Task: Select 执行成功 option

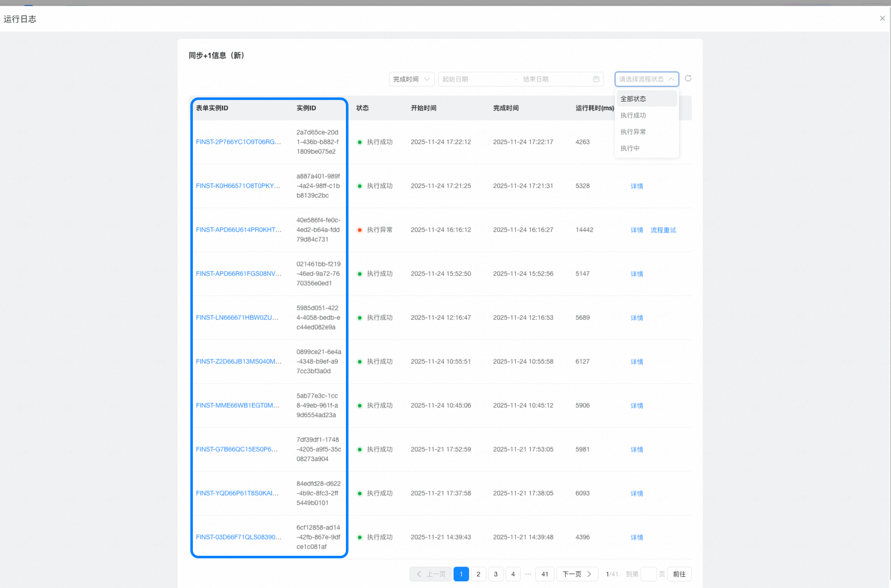Action: 633,115
